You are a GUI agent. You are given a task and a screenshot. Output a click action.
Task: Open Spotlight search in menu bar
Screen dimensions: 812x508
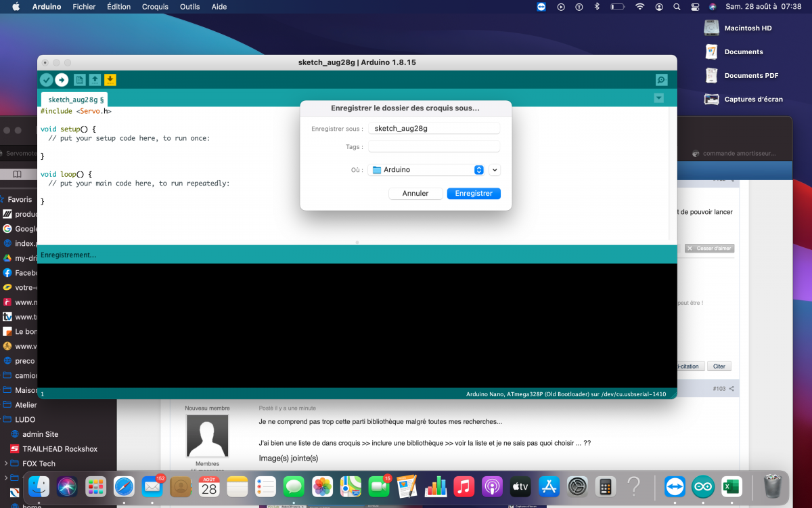677,7
